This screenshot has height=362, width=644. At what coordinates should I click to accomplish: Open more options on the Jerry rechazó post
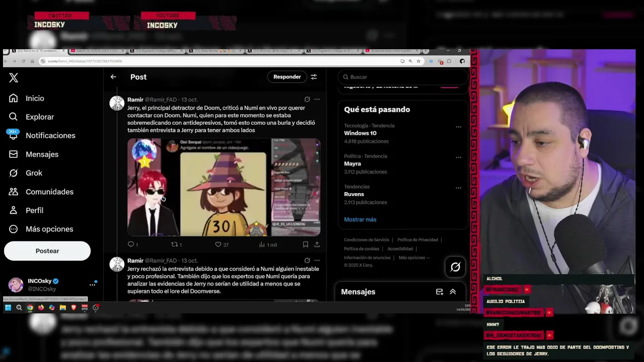[317, 260]
